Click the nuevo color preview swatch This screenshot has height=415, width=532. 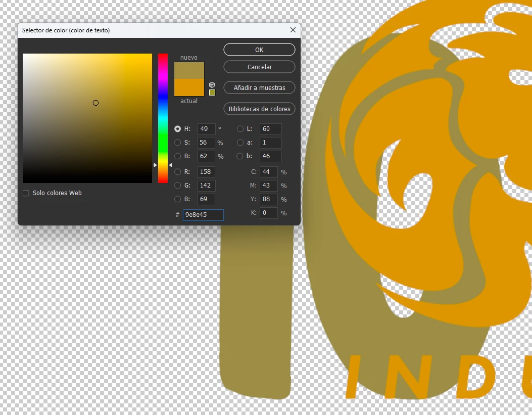click(x=189, y=71)
